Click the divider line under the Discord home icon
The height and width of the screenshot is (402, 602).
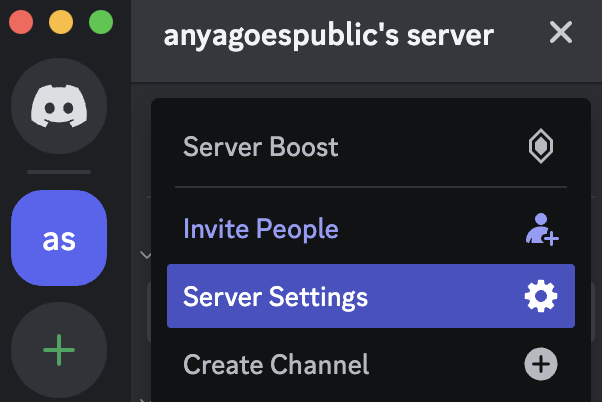(x=58, y=172)
